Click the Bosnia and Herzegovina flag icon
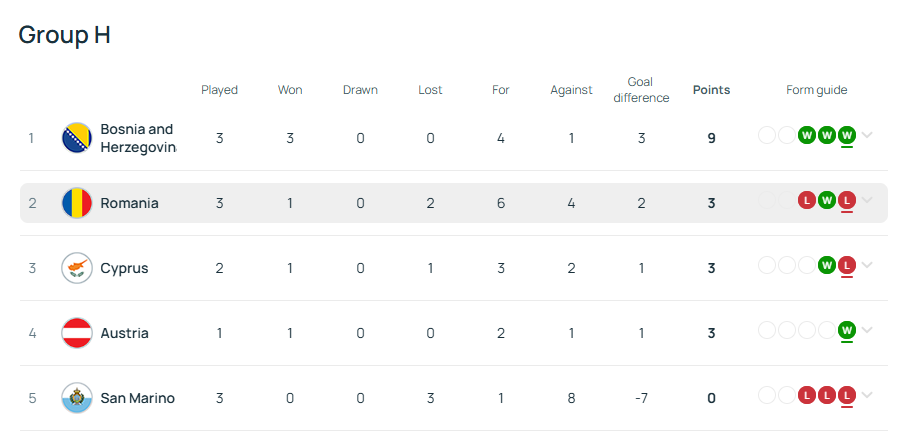The width and height of the screenshot is (904, 448). [77, 138]
